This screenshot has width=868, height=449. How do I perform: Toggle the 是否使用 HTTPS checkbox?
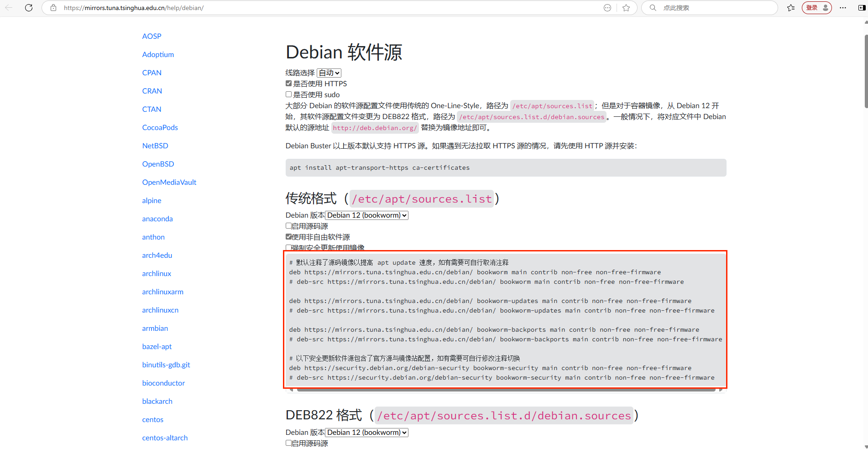pos(288,84)
